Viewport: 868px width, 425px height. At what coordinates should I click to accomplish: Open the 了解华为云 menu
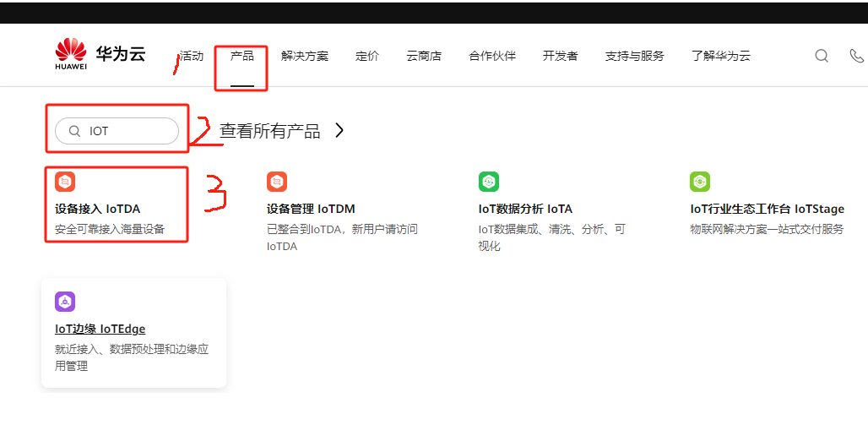pyautogui.click(x=721, y=56)
